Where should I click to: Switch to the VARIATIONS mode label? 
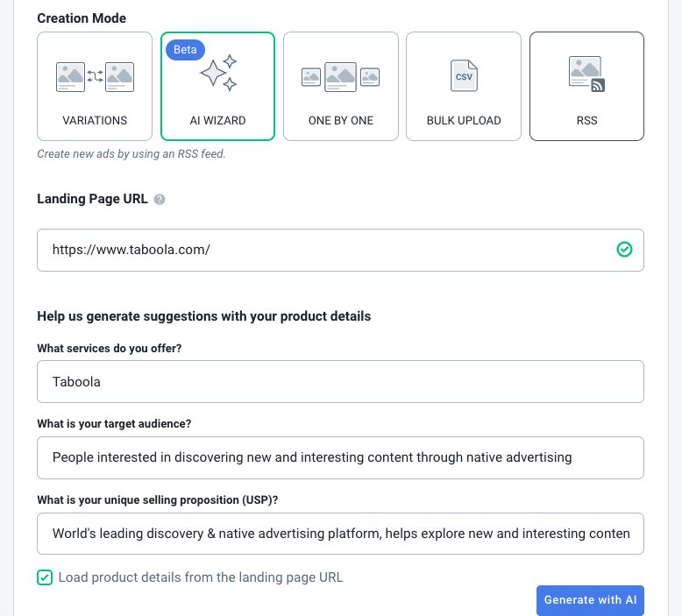[x=95, y=120]
